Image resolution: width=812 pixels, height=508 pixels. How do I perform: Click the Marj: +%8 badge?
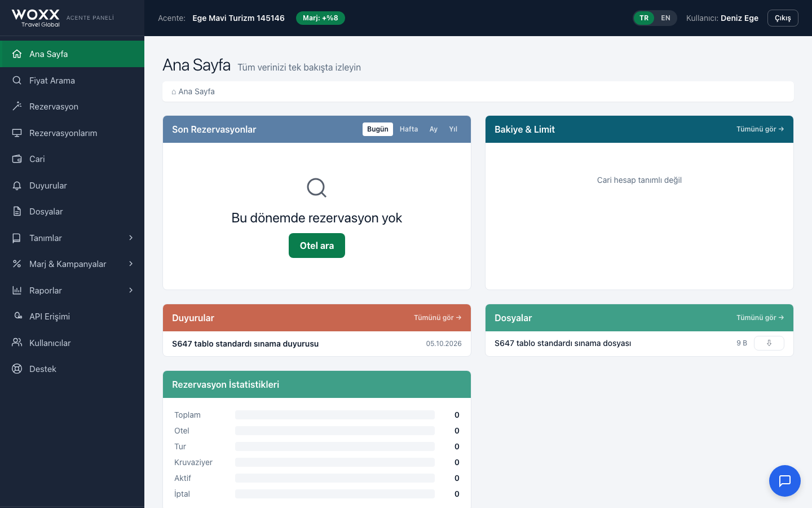coord(320,18)
